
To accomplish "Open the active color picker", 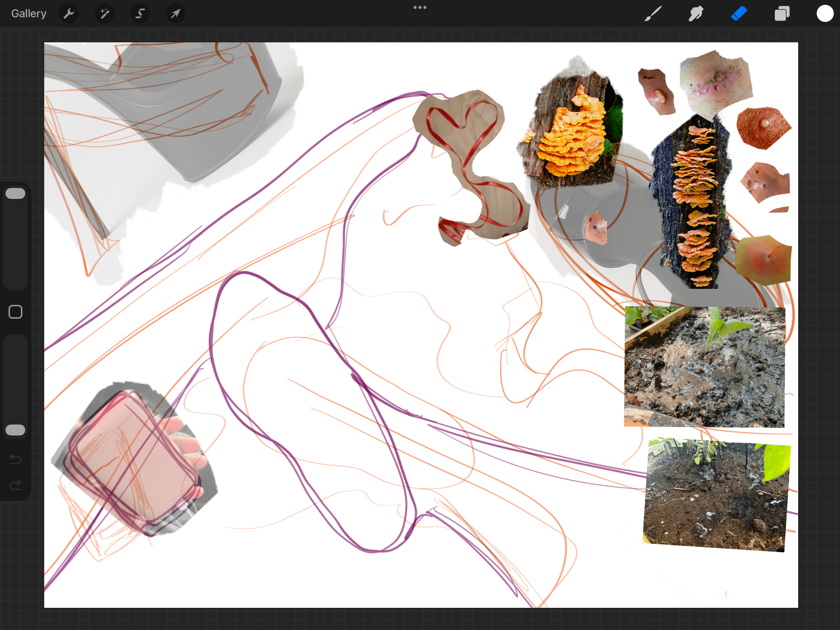I will point(824,13).
